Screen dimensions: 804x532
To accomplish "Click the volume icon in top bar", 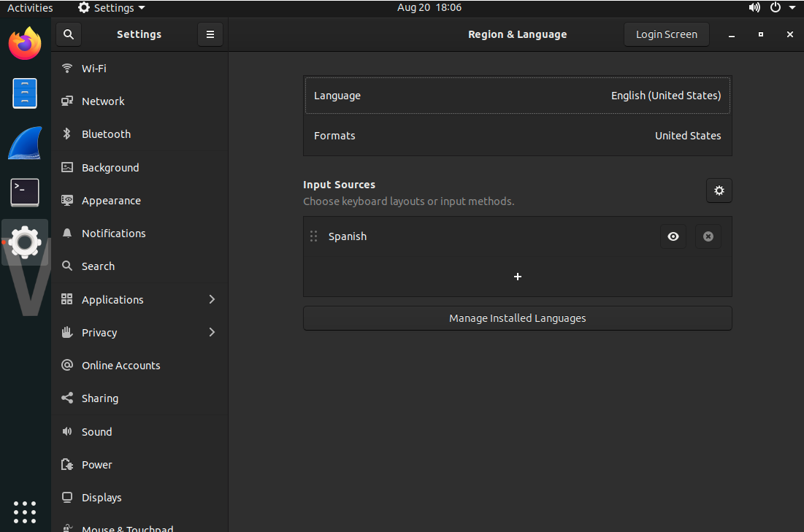I will 754,8.
